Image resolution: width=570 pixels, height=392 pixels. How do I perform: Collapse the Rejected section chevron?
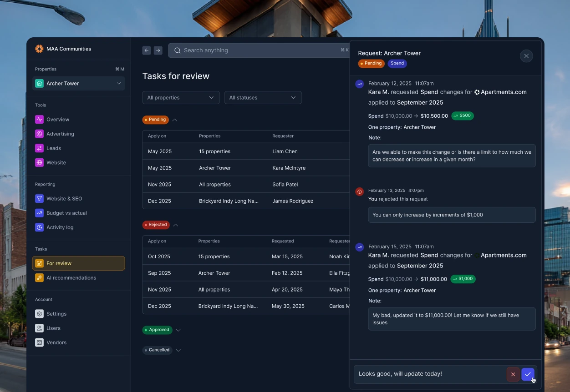(x=176, y=225)
